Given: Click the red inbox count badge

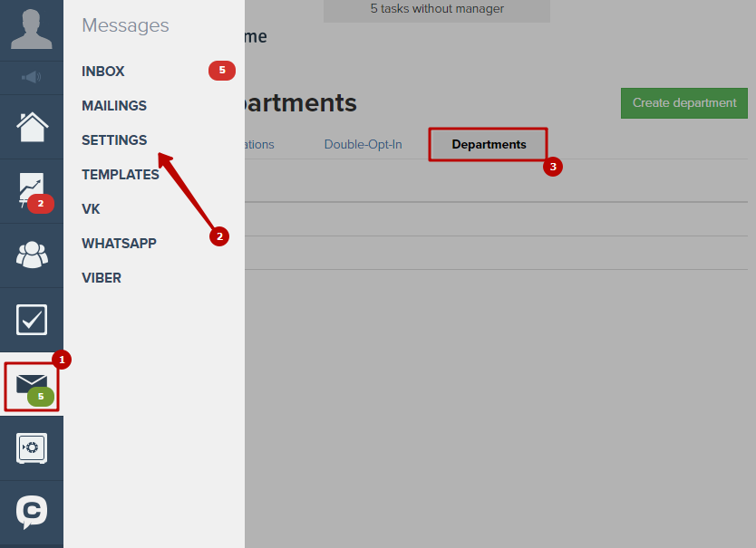Looking at the screenshot, I should [x=222, y=71].
